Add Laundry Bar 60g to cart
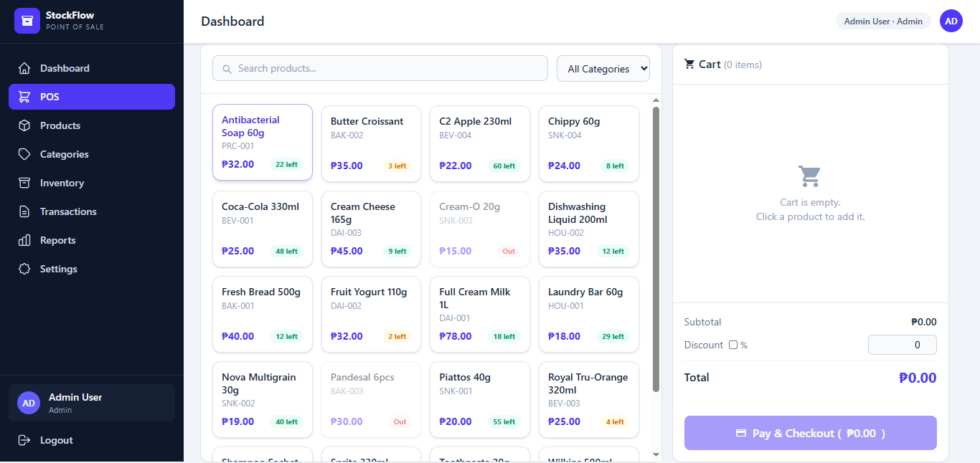980x463 pixels. (589, 314)
